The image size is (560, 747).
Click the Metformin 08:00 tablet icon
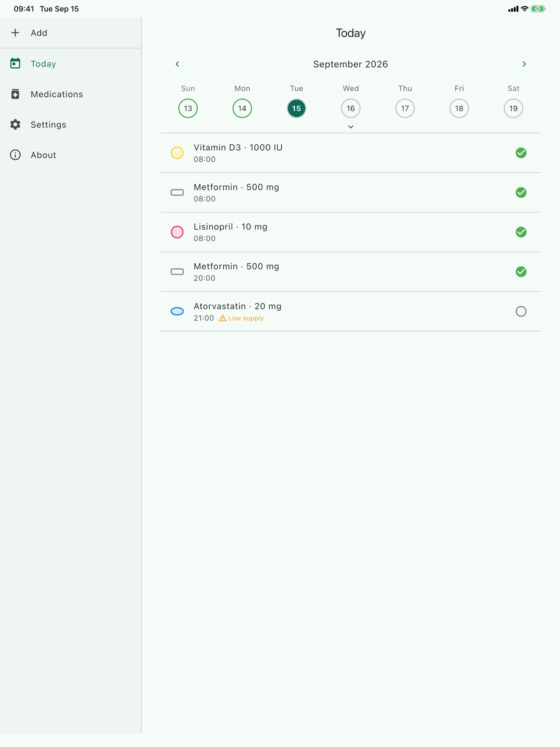tap(177, 192)
